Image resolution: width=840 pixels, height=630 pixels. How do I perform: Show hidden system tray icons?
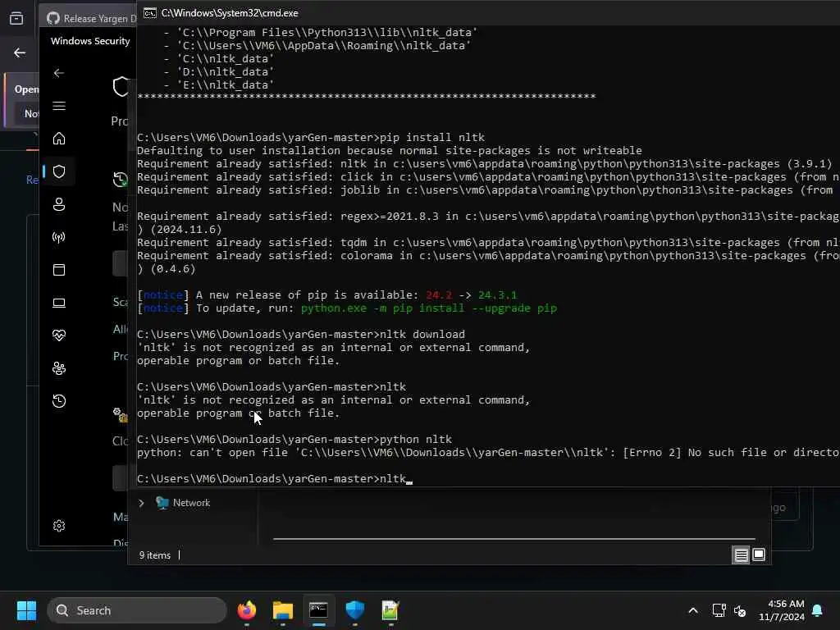click(x=692, y=610)
